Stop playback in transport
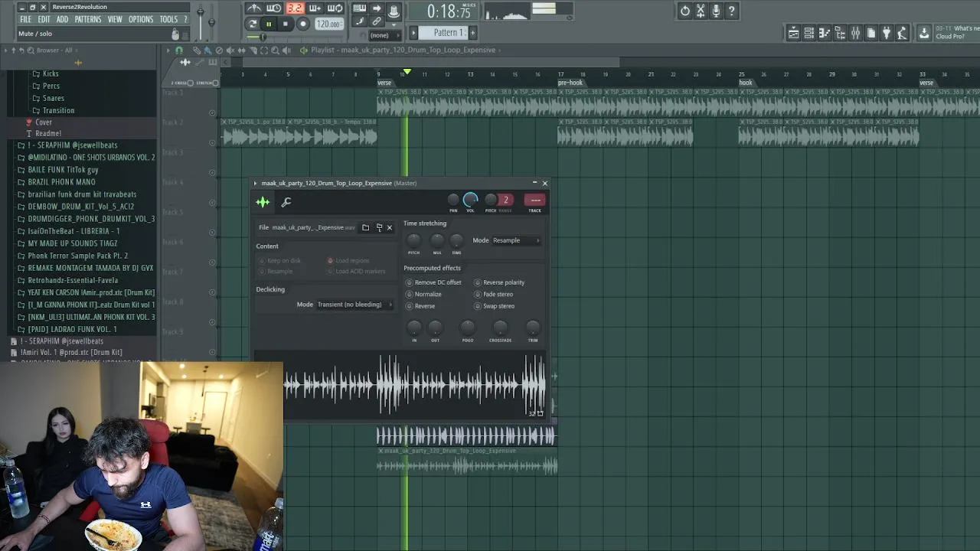Viewport: 980px width, 551px height. (x=286, y=24)
